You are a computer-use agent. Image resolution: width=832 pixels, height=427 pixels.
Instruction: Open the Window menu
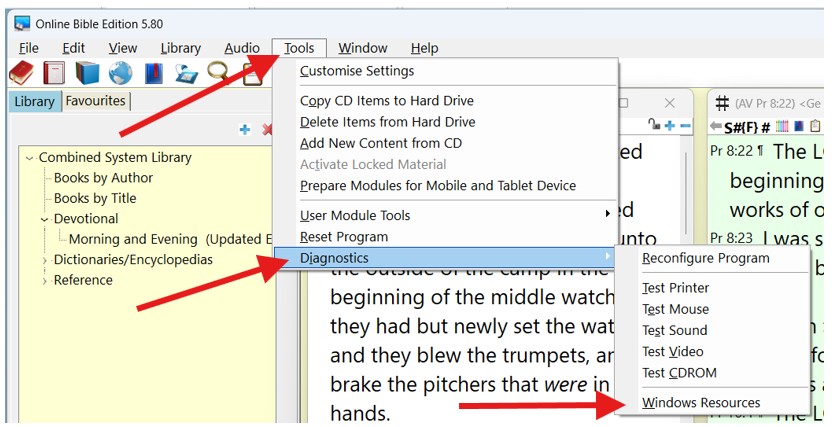363,48
